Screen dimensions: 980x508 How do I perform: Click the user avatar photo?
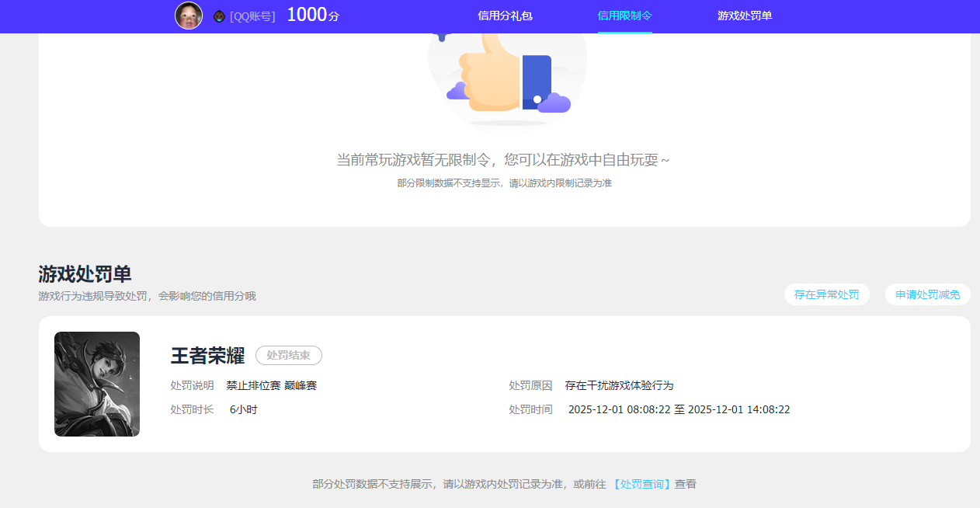[188, 16]
